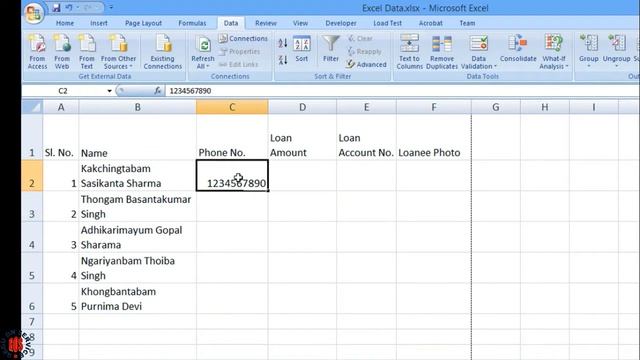Click the Select All corner
Viewport: 640px width, 360px height.
coord(32,107)
